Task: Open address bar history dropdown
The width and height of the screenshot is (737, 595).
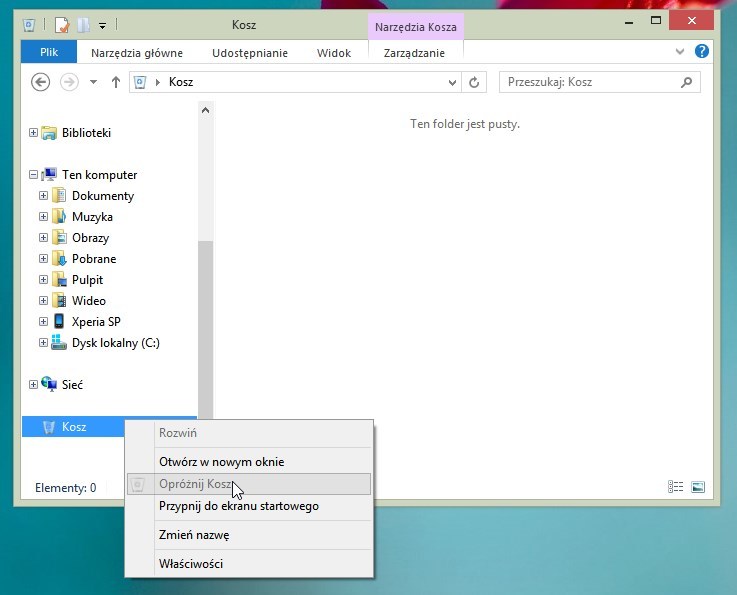Action: tap(452, 83)
